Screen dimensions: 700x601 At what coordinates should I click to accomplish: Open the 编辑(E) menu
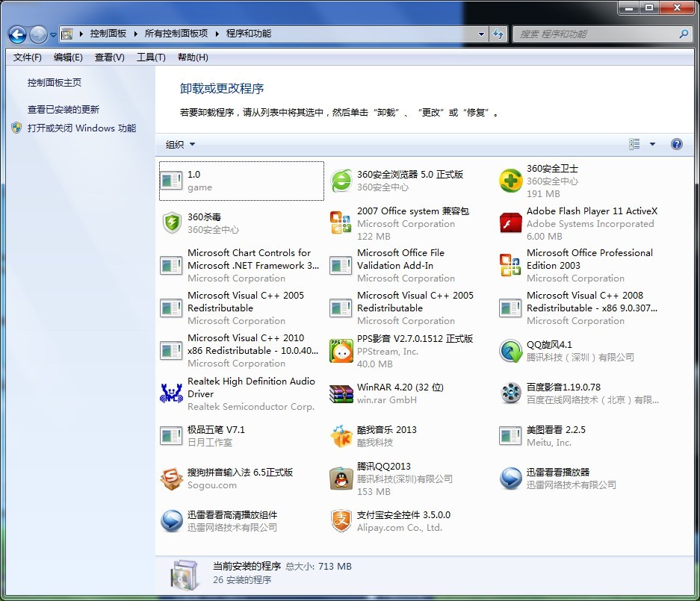pyautogui.click(x=68, y=57)
